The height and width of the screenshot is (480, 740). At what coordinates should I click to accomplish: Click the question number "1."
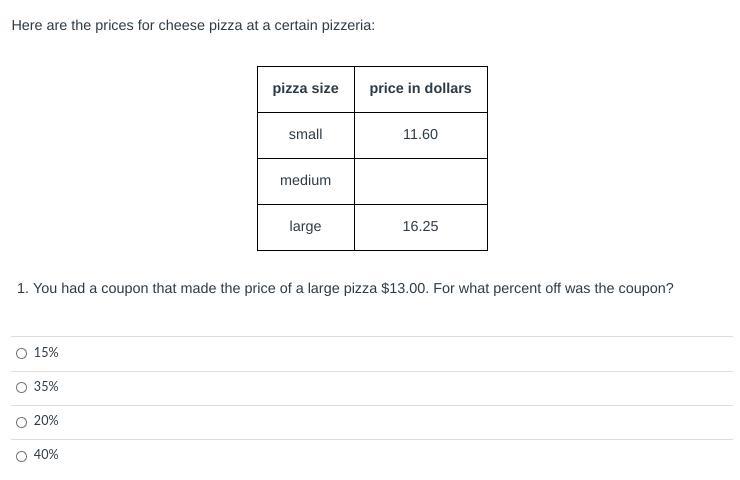click(23, 289)
